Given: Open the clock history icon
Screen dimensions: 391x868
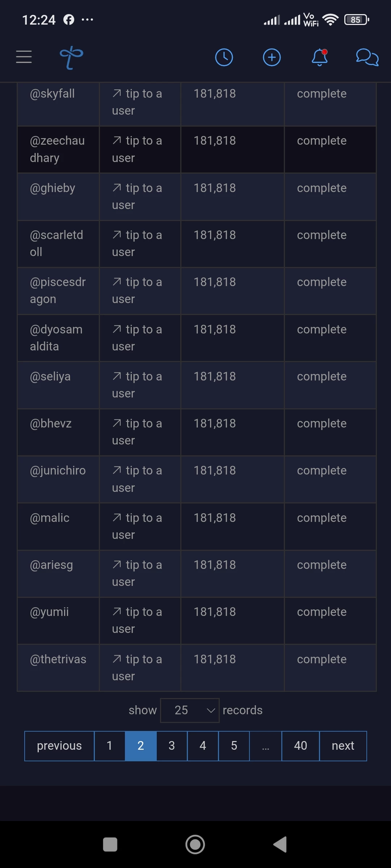Looking at the screenshot, I should [x=224, y=58].
